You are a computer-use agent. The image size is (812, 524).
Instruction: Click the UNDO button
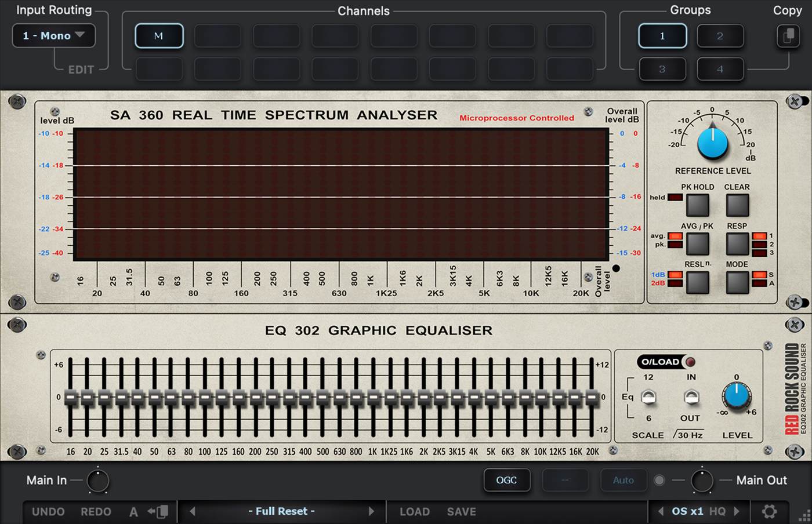tap(48, 511)
